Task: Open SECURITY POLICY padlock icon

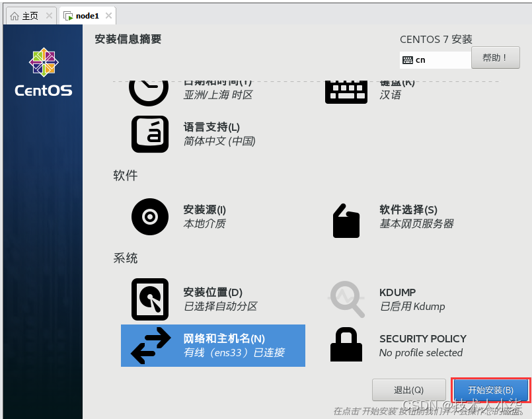Action: [x=346, y=344]
